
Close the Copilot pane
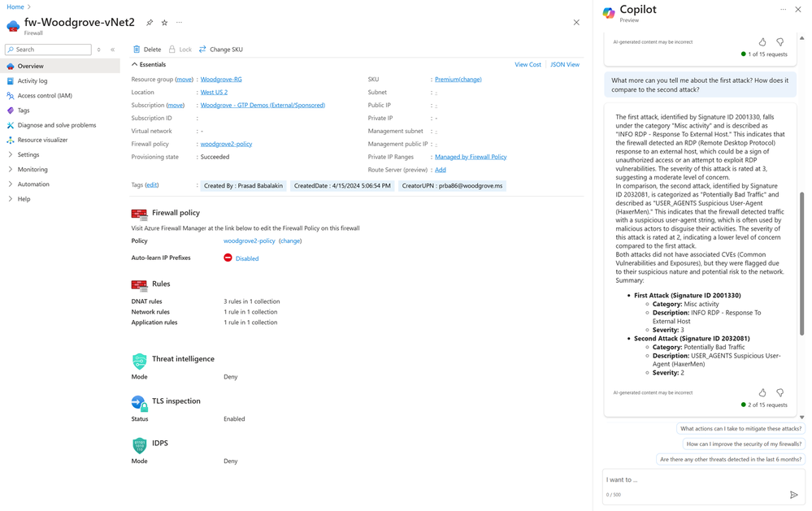point(798,9)
